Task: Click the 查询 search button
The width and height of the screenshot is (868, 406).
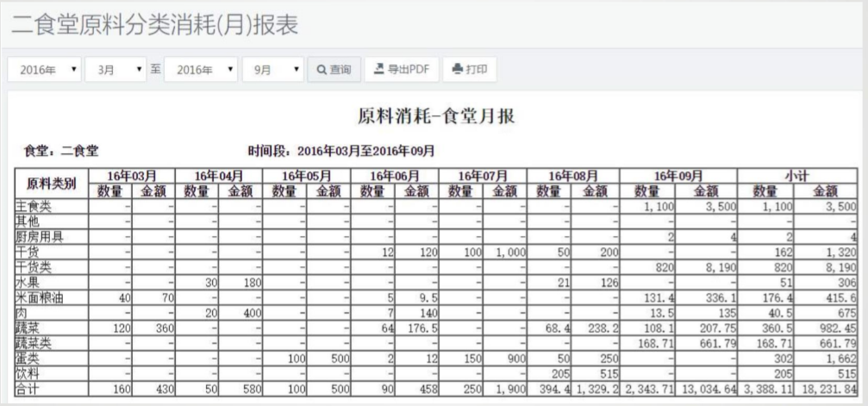Action: click(x=334, y=70)
